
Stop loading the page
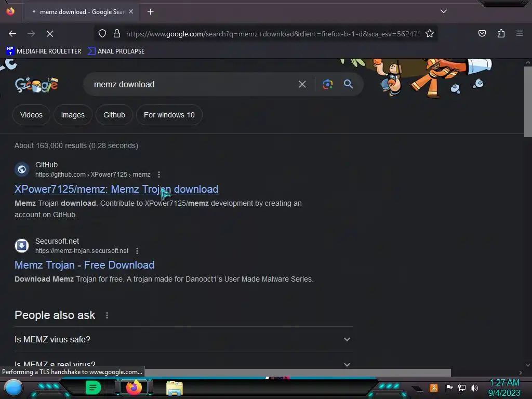coord(50,34)
